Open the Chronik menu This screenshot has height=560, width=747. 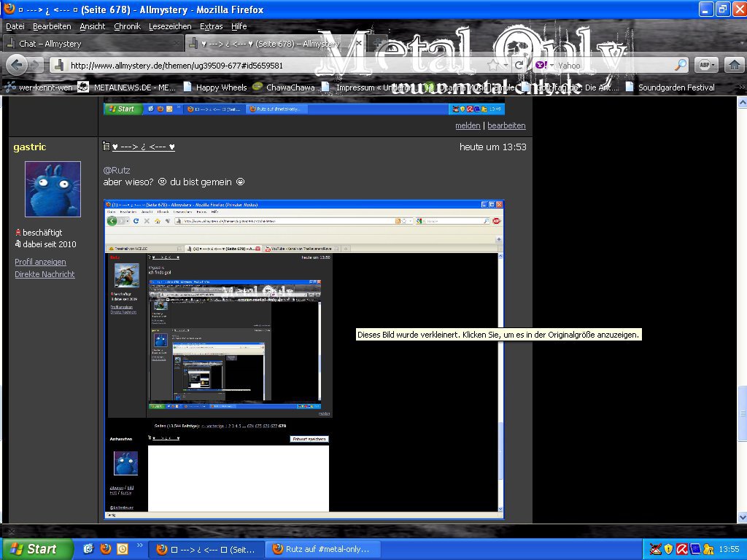click(x=127, y=26)
